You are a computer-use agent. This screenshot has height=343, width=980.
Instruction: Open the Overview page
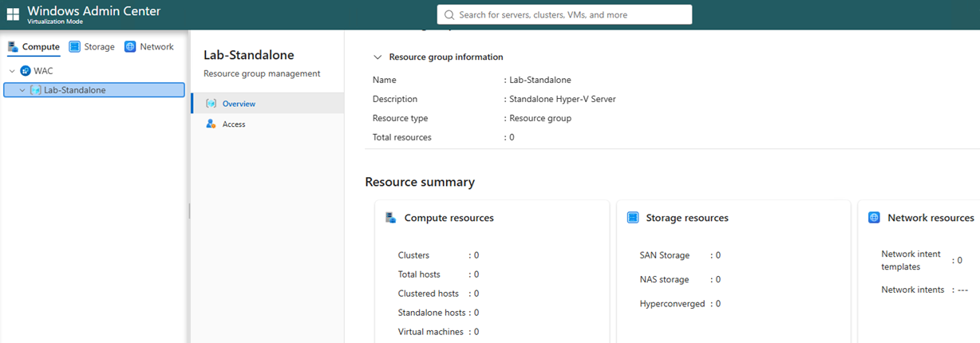[267, 104]
